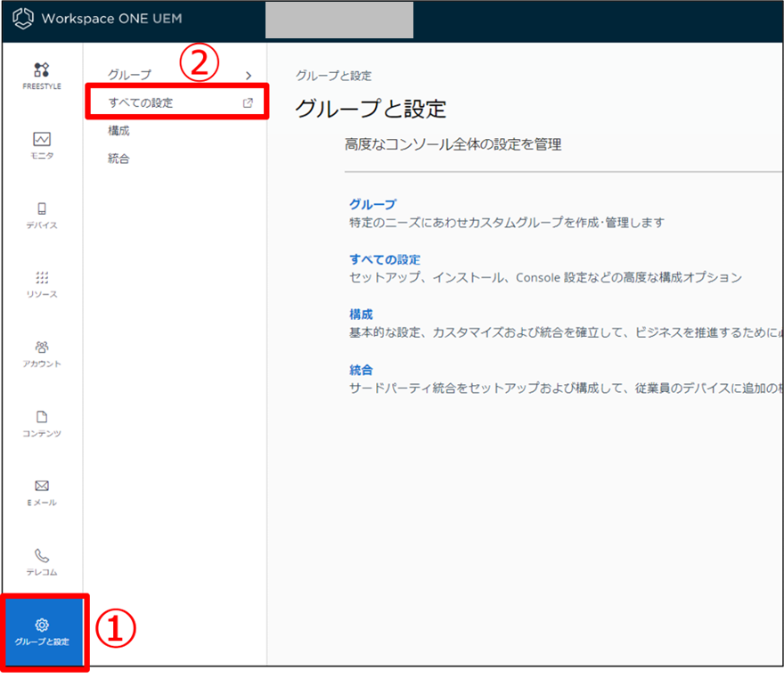Click the description starting with セットアップ、インストール
The image size is (784, 687).
pyautogui.click(x=545, y=277)
